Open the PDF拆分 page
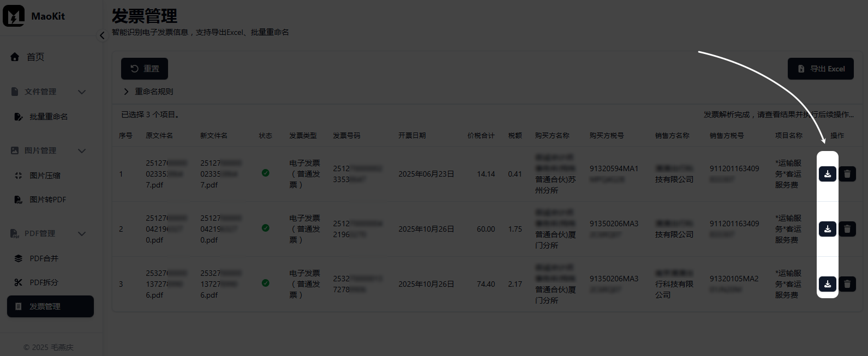The image size is (868, 356). (x=44, y=282)
